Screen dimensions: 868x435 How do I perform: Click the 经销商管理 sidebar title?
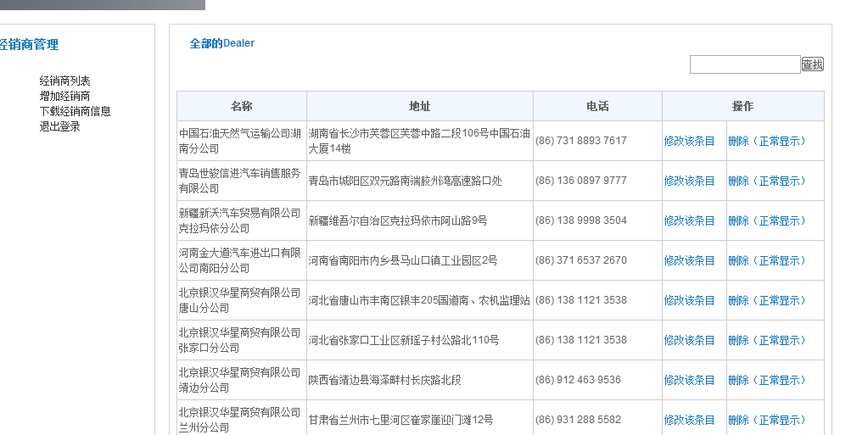click(30, 45)
